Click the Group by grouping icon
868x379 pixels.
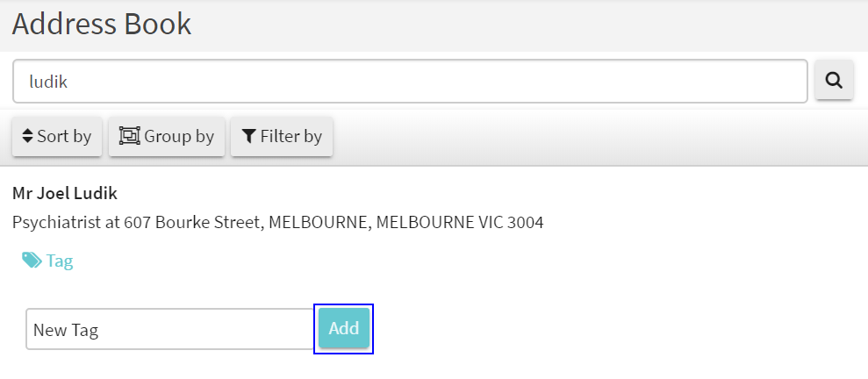(130, 136)
